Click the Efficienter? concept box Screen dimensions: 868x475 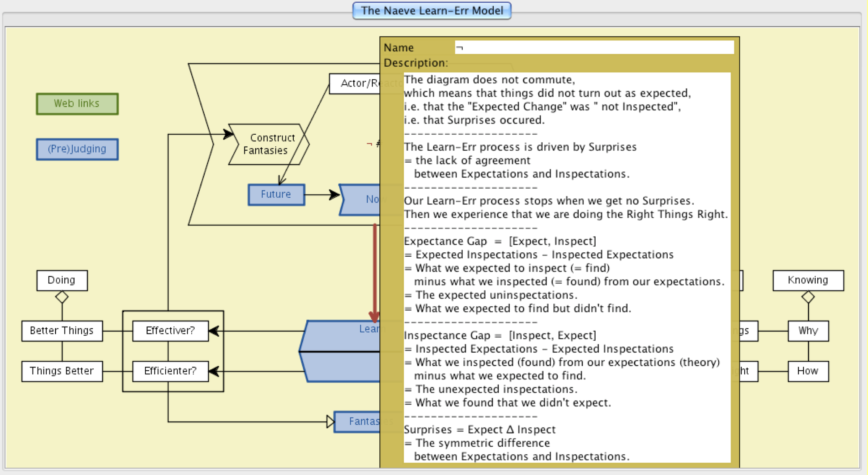coord(170,371)
